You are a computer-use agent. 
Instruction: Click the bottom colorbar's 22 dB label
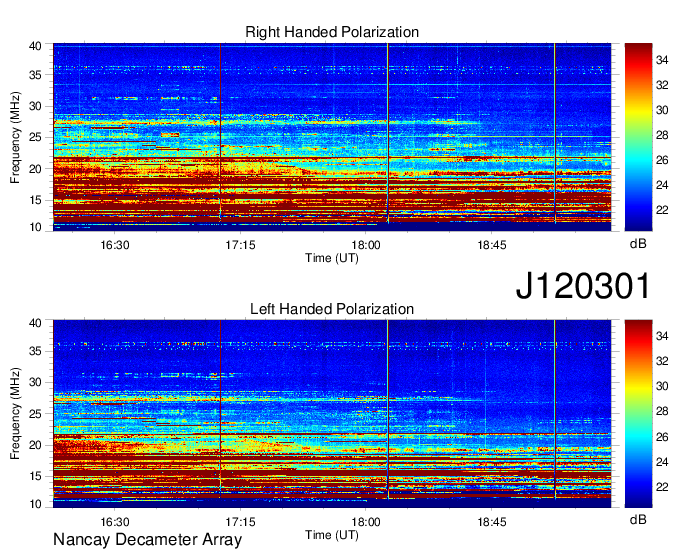662,487
